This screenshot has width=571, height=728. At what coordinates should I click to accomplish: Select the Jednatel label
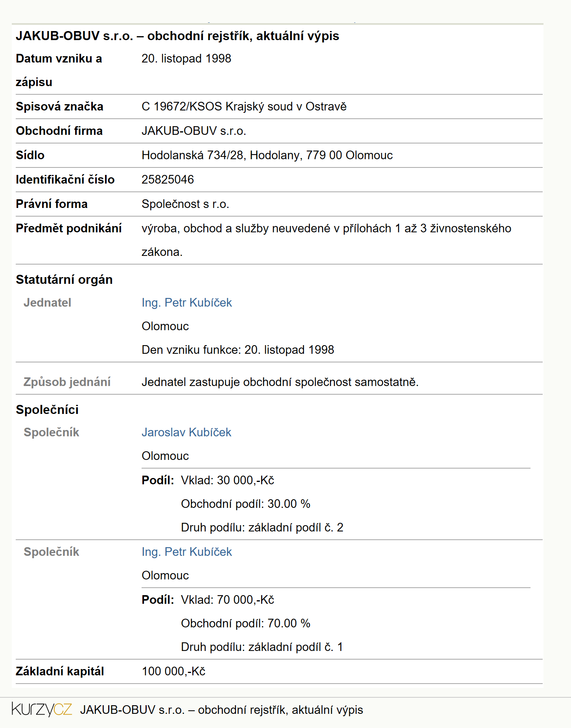click(47, 303)
